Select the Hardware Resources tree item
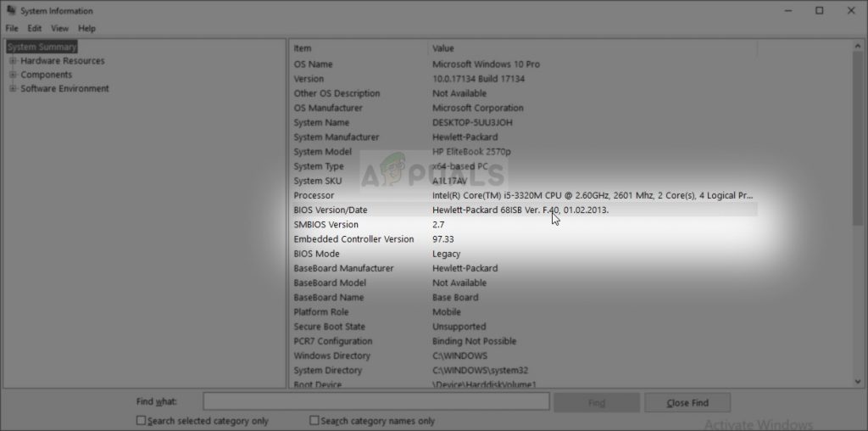Viewport: 868px width, 431px height. coord(63,61)
